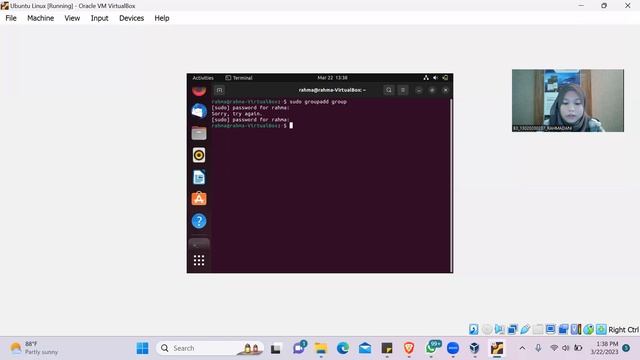Click VirtualBox mouse integration indicator
Image resolution: width=640 pixels, height=360 pixels.
(x=588, y=329)
